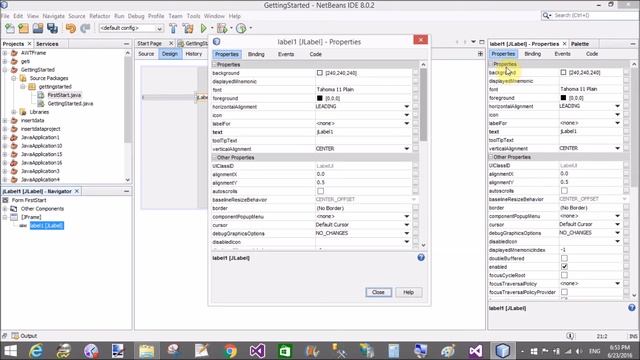Collapse the Other Properties section in dialog
This screenshot has height=360, width=640.
pos(214,158)
